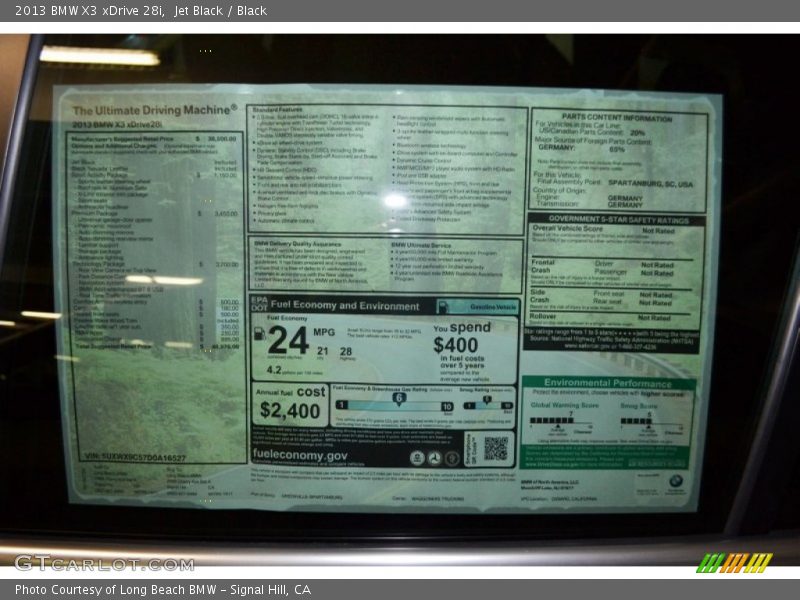The height and width of the screenshot is (600, 800).
Task: Click the 'Rollover' rating label
Action: [543, 316]
